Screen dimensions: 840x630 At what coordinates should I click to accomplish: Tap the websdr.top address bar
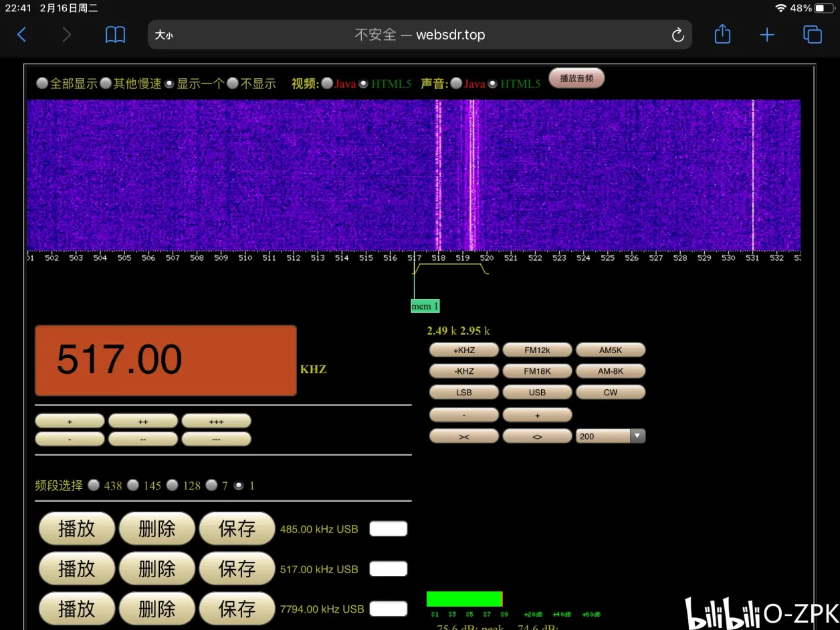pyautogui.click(x=420, y=35)
